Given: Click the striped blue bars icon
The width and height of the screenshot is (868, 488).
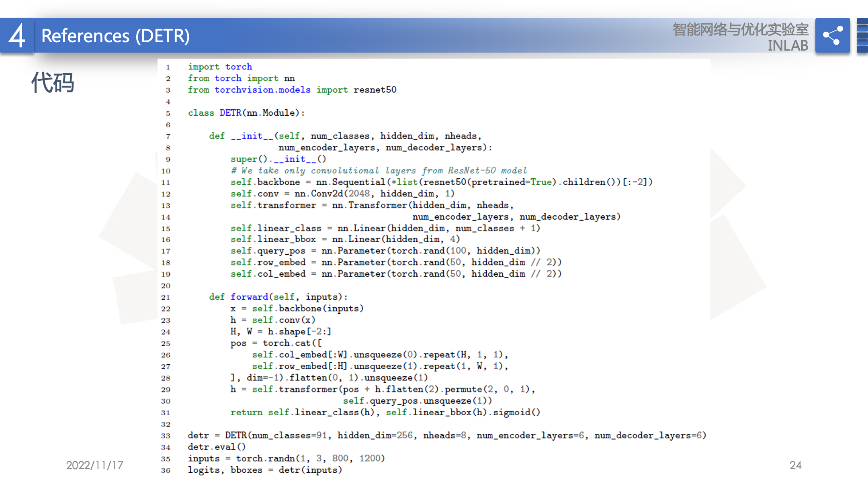Looking at the screenshot, I should 862,35.
